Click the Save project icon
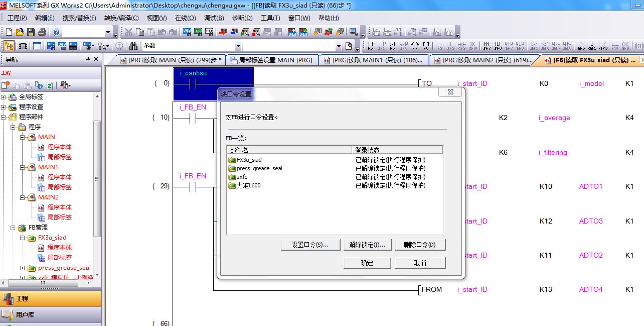This screenshot has height=326, width=644. 31,32
